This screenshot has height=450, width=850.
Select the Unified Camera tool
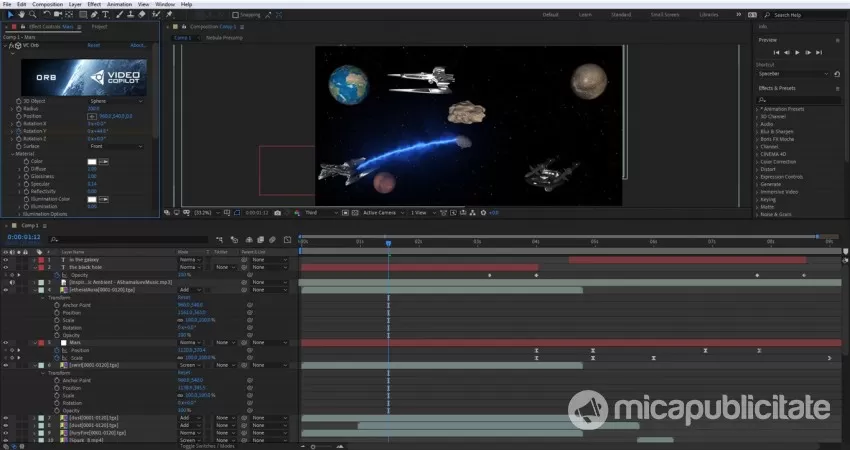point(58,15)
